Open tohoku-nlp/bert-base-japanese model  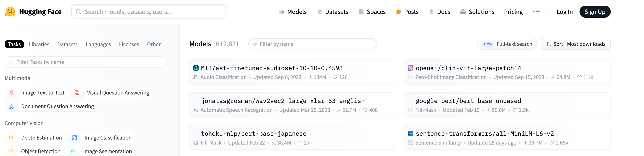click(293, 138)
